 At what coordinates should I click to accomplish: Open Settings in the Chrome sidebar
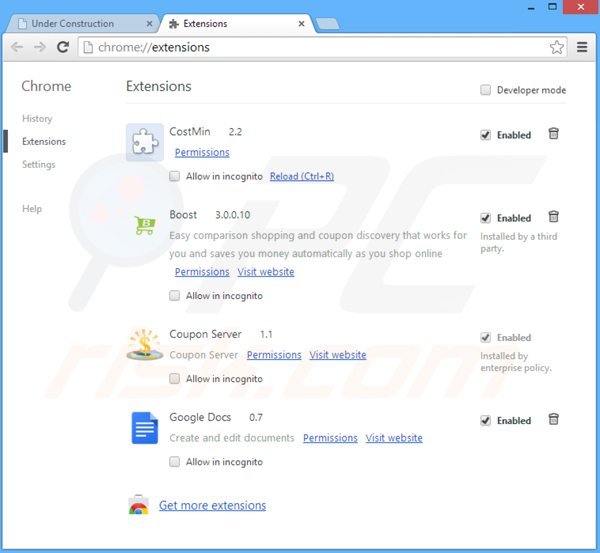point(39,164)
